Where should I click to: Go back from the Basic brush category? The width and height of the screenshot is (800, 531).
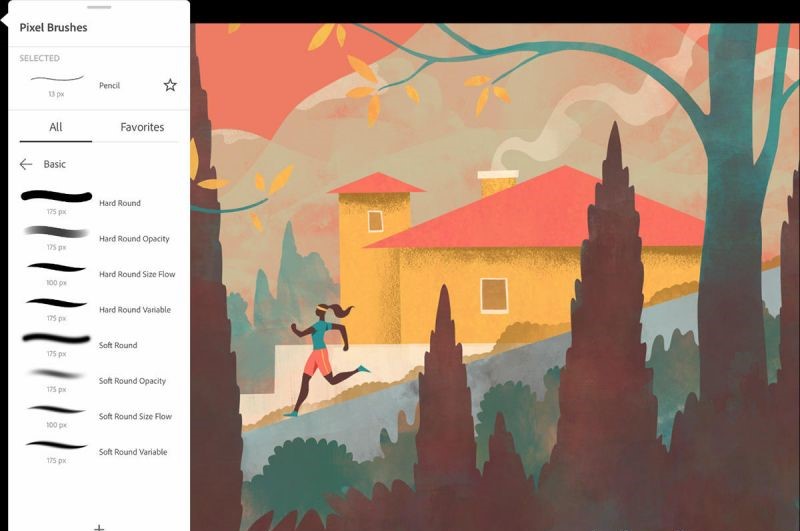click(26, 164)
